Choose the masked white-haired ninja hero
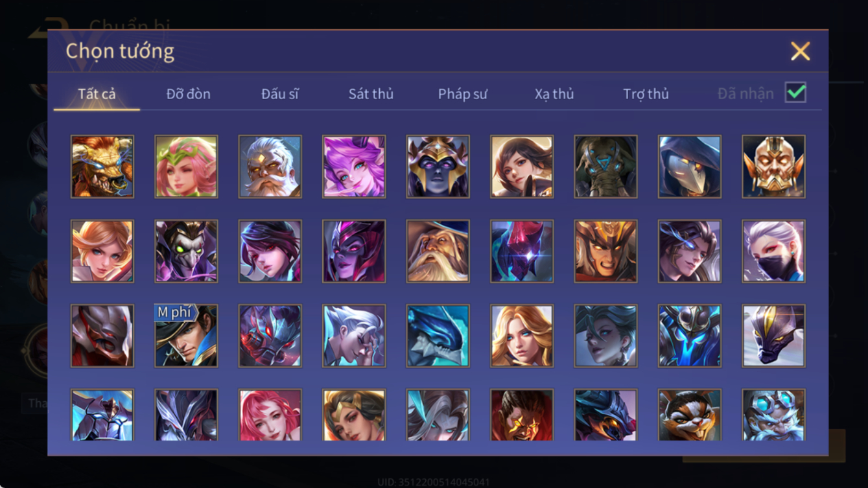This screenshot has height=488, width=868. [774, 251]
